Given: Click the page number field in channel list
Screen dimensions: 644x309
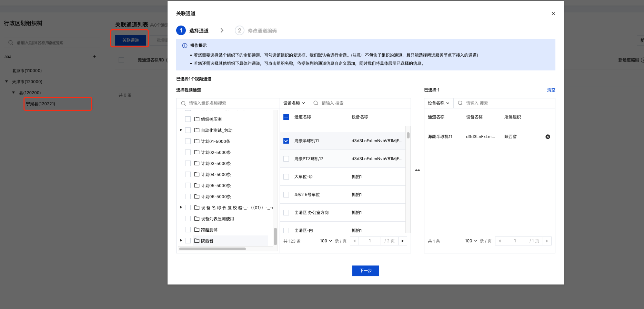Looking at the screenshot, I should tap(370, 241).
